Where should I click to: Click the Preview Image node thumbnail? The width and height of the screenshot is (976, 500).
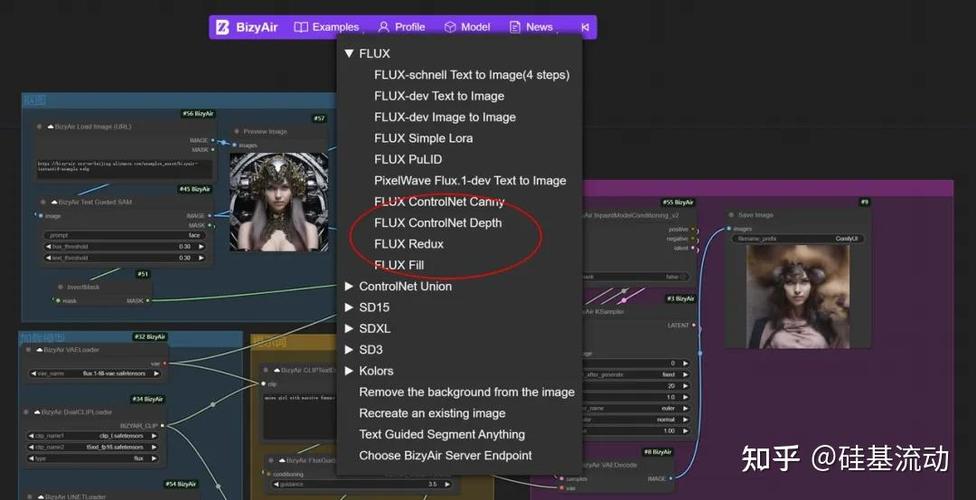point(279,202)
